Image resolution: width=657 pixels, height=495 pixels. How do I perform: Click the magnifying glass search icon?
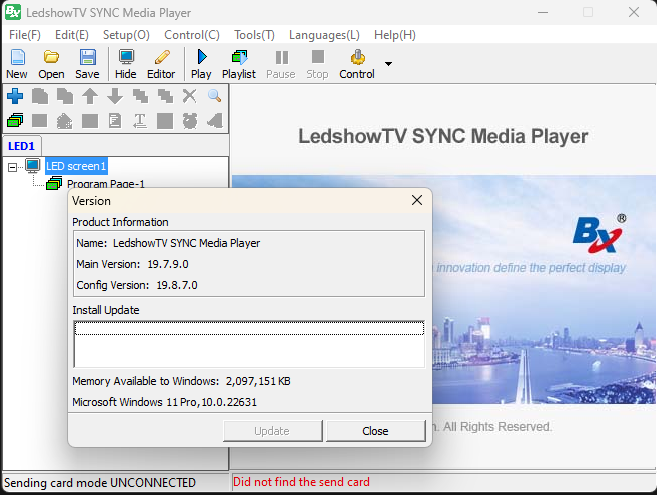(215, 96)
